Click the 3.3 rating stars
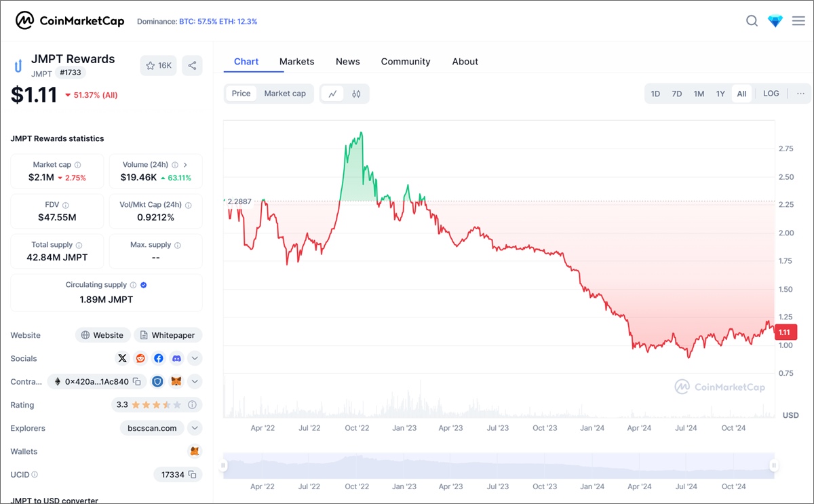814x504 pixels. (156, 405)
